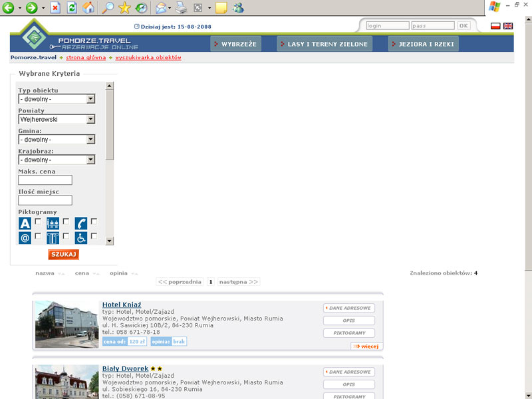Switch language with the Polish flag icon
The width and height of the screenshot is (532, 399).
point(495,26)
